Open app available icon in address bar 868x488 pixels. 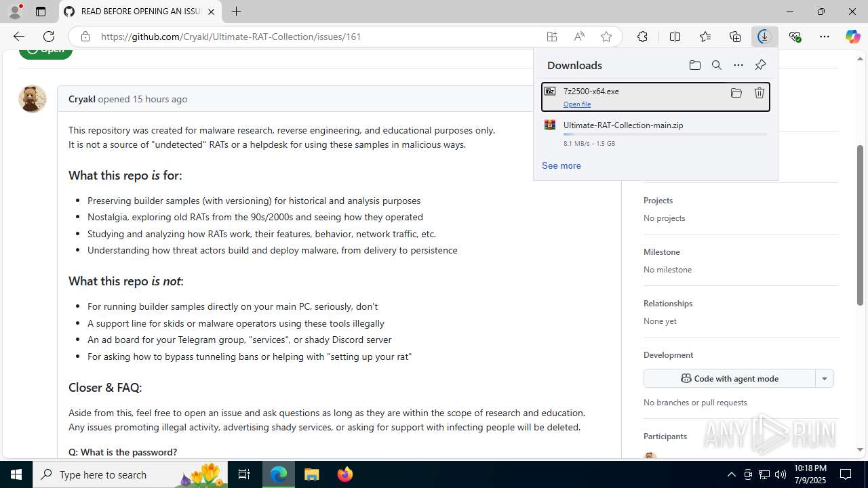pyautogui.click(x=552, y=37)
